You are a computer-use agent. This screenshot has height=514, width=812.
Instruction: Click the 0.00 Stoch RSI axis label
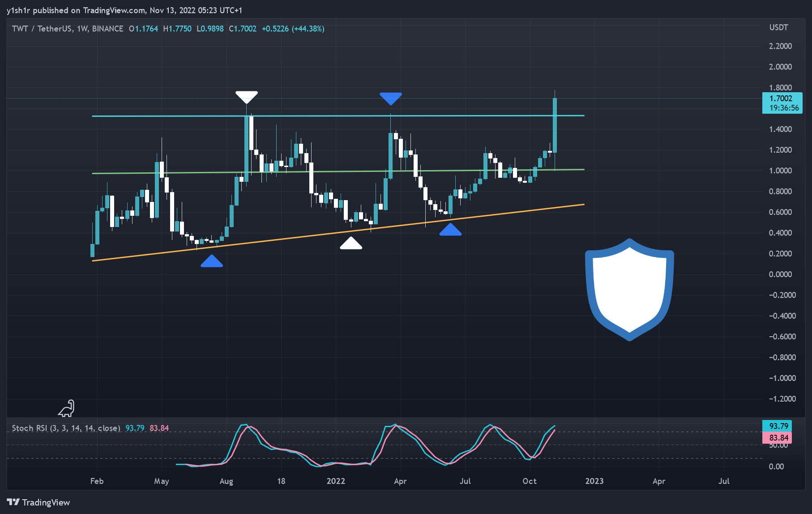click(x=776, y=467)
